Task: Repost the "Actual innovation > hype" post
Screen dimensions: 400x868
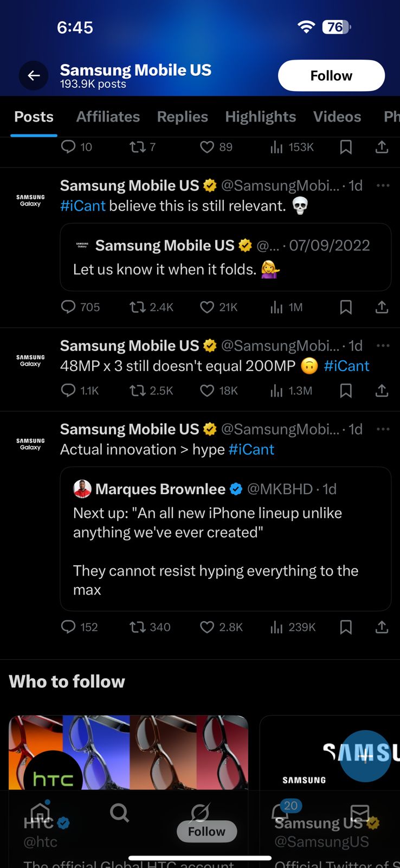Action: coord(138,627)
